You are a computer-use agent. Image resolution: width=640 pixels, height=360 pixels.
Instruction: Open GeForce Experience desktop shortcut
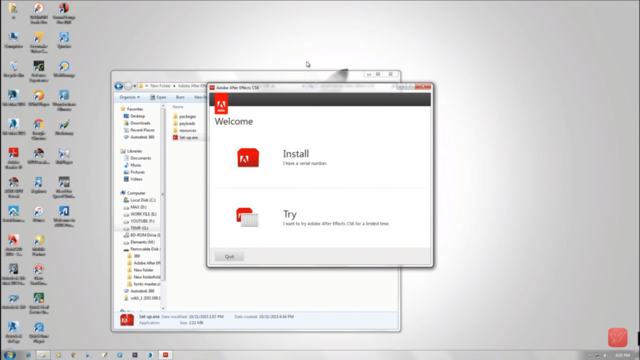coord(39,71)
